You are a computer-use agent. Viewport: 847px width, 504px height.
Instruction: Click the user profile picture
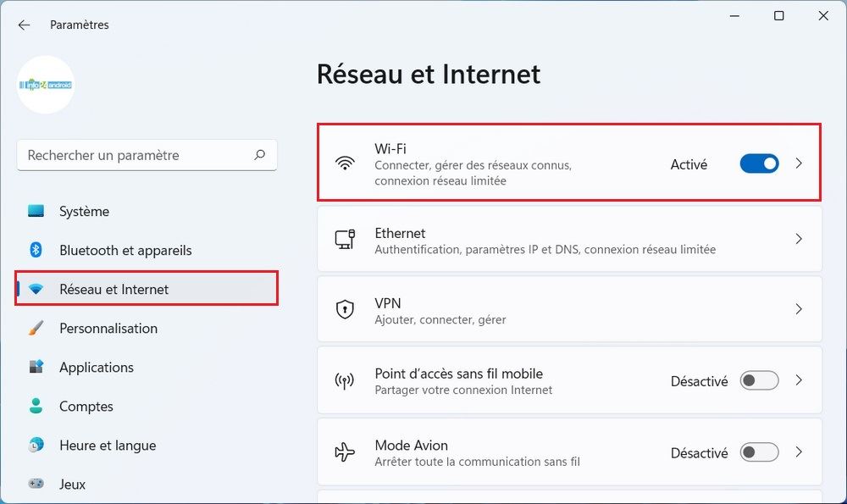[x=46, y=85]
